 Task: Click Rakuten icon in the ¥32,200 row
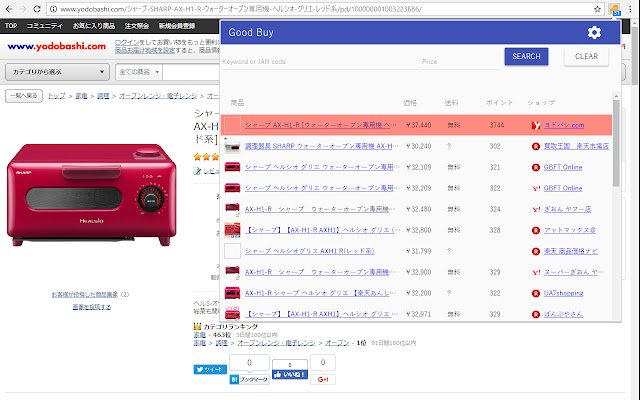point(536,293)
